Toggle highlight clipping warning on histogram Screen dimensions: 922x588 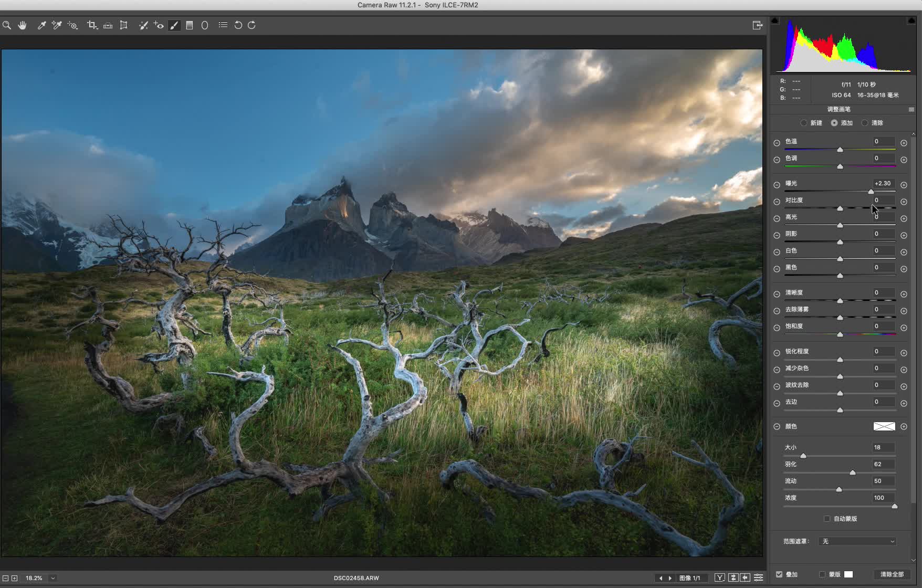pyautogui.click(x=911, y=20)
